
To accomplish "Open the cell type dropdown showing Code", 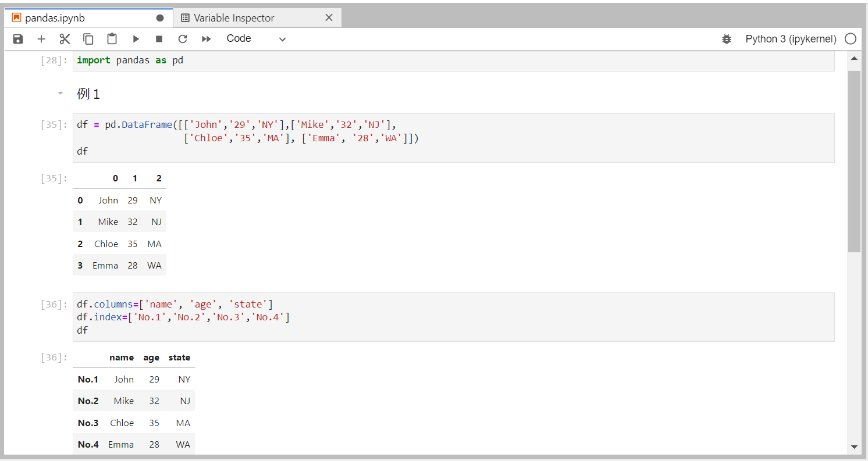I will 256,38.
